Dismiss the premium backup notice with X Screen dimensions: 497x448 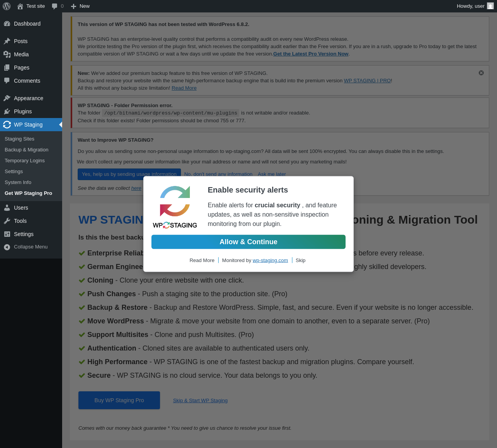pyautogui.click(x=481, y=73)
